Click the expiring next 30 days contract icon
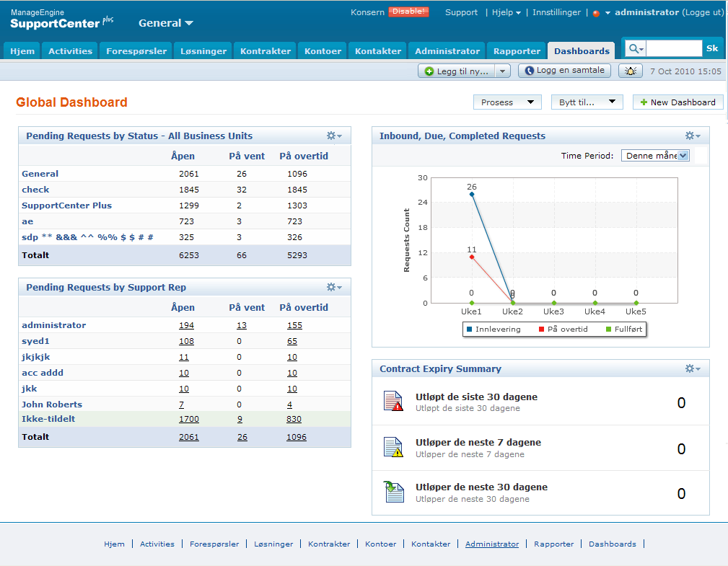 click(393, 492)
